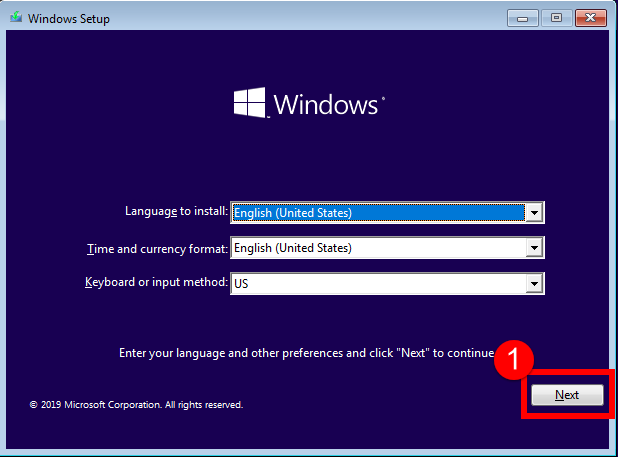Screen dimensions: 618x457
Task: Click the Windows Setup title bar icon
Action: (x=16, y=18)
